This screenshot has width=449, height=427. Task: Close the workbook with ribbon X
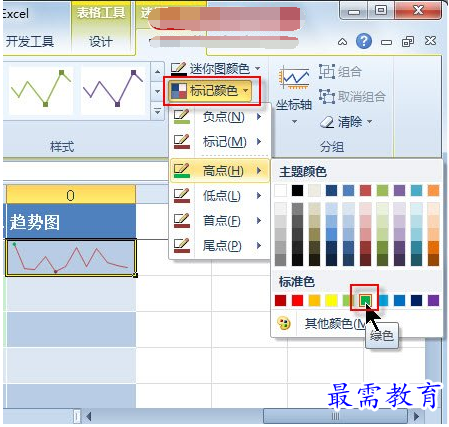pos(430,41)
